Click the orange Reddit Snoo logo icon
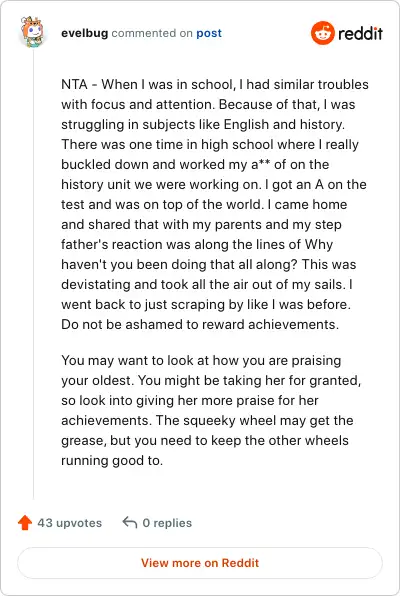Image resolution: width=400 pixels, height=596 pixels. [x=322, y=33]
